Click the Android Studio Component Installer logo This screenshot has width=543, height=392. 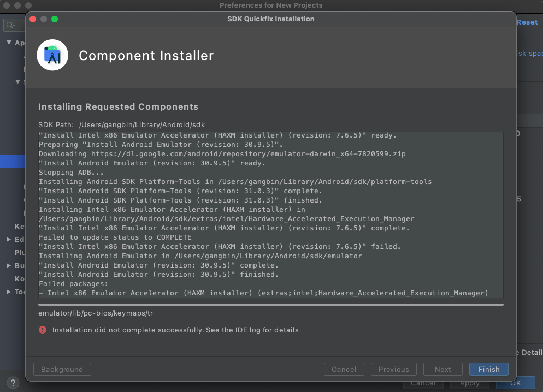pyautogui.click(x=52, y=55)
